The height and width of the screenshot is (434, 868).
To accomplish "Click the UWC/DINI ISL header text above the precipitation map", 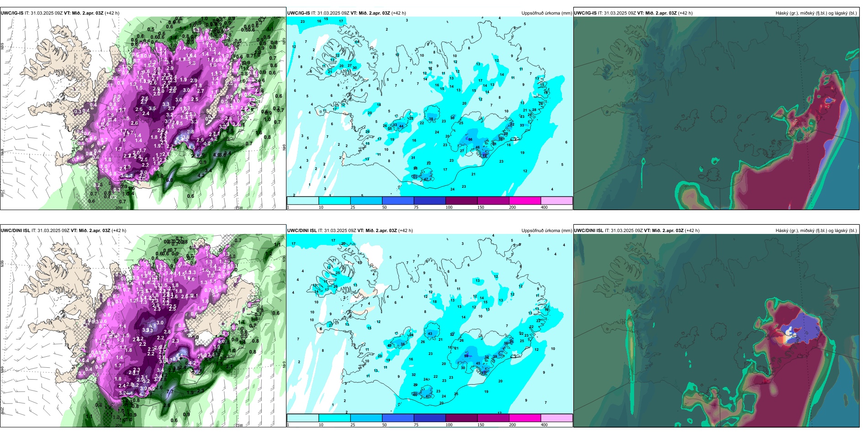I will (x=350, y=231).
